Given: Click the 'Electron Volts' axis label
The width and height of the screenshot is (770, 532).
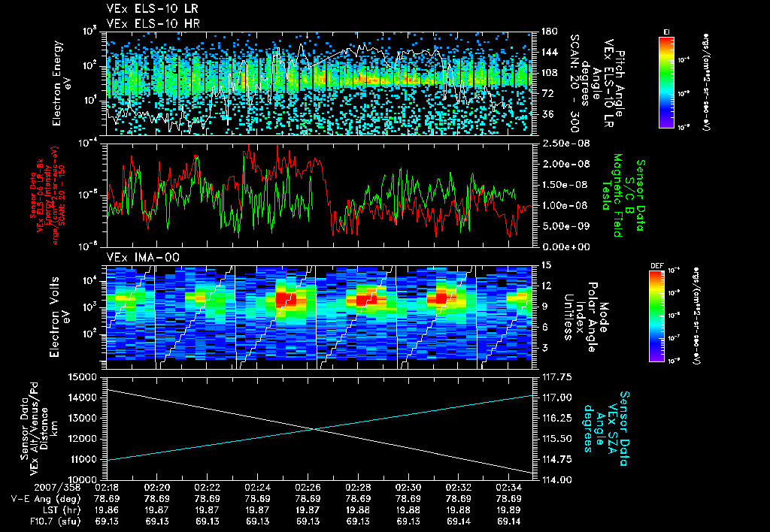Looking at the screenshot, I should [x=54, y=317].
